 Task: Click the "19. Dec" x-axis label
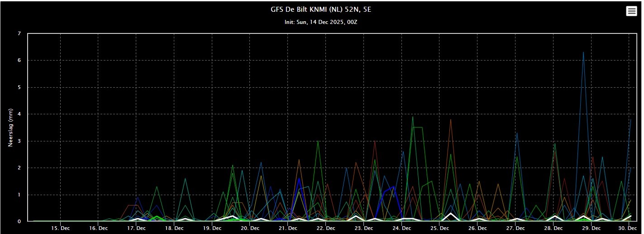[212, 229]
